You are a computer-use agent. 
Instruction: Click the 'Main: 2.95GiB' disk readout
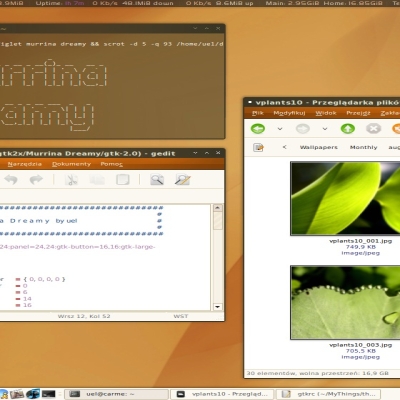292,3
